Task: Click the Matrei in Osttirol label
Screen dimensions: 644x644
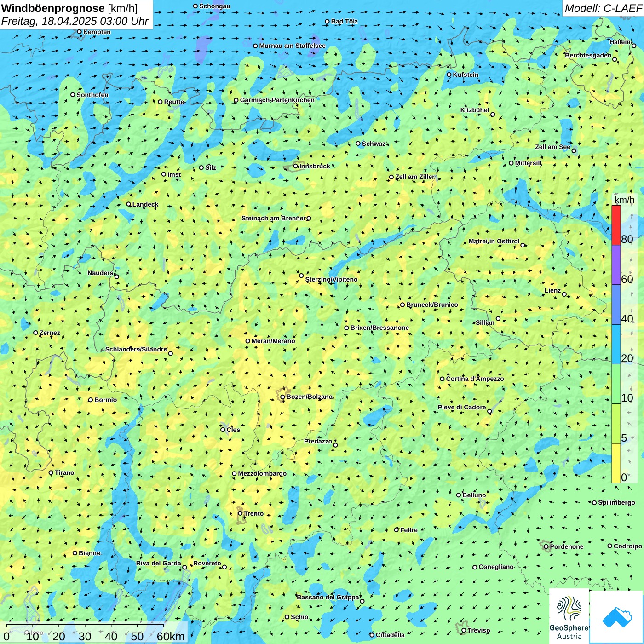Action: click(x=494, y=241)
